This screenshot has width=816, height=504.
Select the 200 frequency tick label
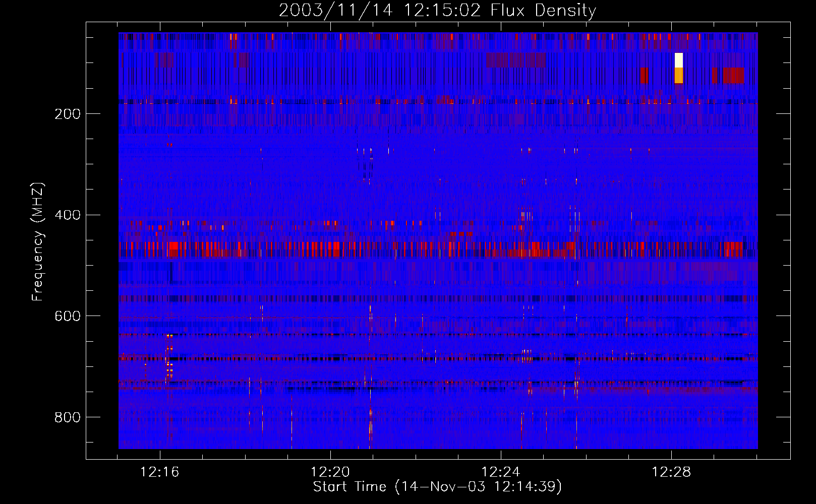(68, 114)
